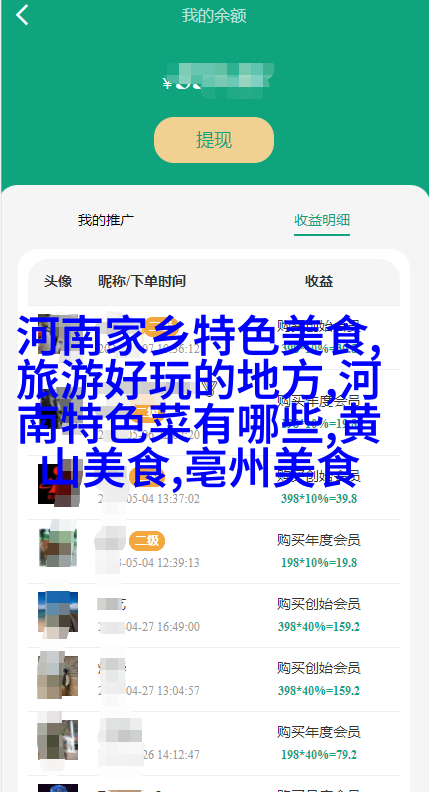Open avatar of the 16:49:00 order
Screen dimensions: 429x792
(x=58, y=611)
